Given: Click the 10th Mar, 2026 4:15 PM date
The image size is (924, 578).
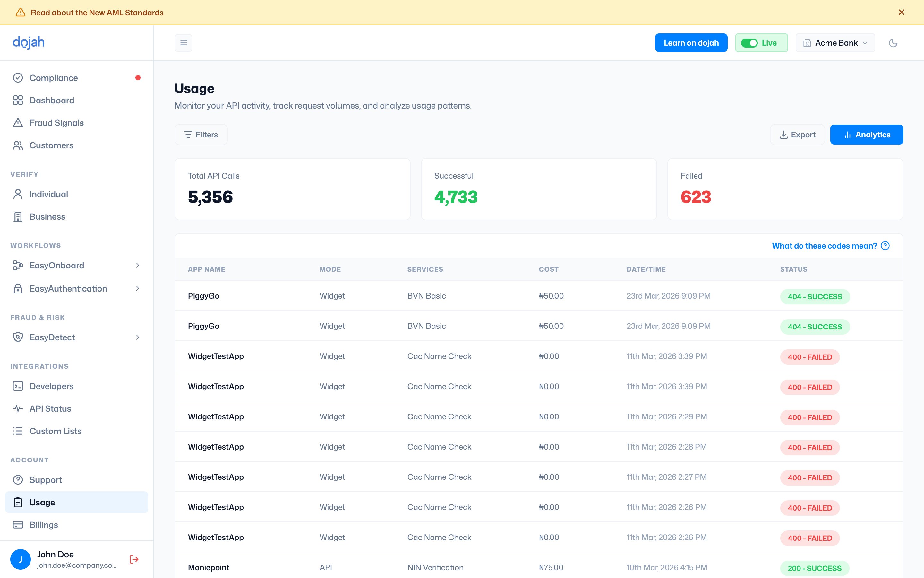Looking at the screenshot, I should click(x=667, y=568).
